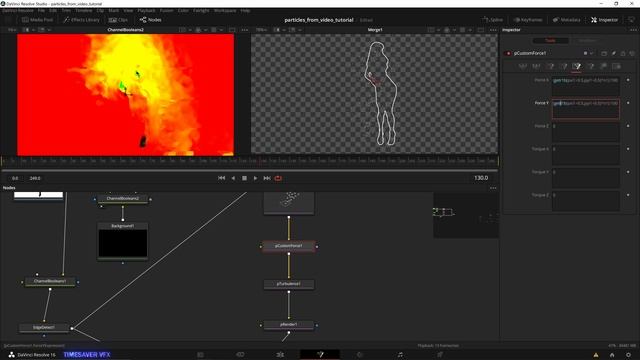
Task: Click keyframe dot next to Torque X
Action: click(x=628, y=149)
